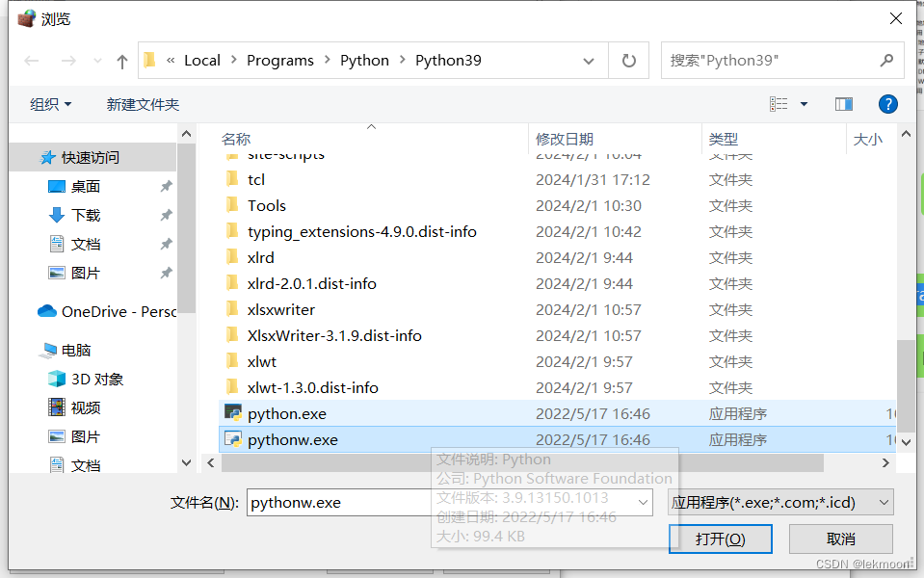Go back with the left arrow button
Screen dimensions: 924x578
31,61
